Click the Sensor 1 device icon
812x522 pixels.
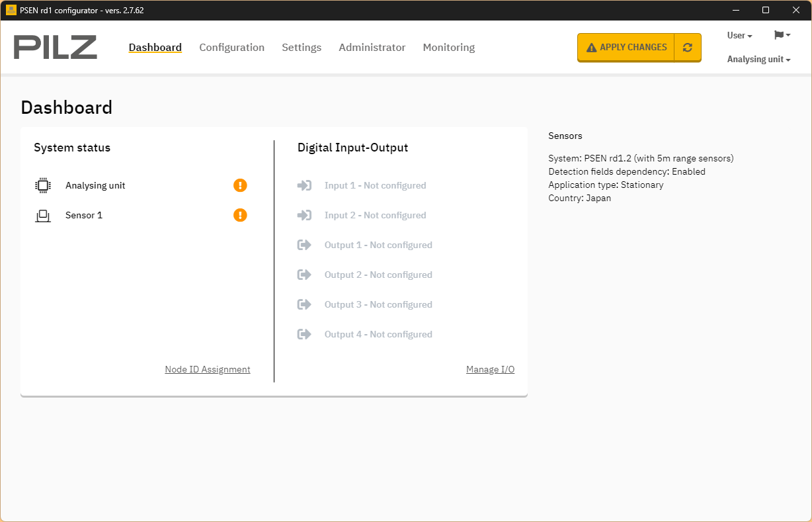(43, 216)
